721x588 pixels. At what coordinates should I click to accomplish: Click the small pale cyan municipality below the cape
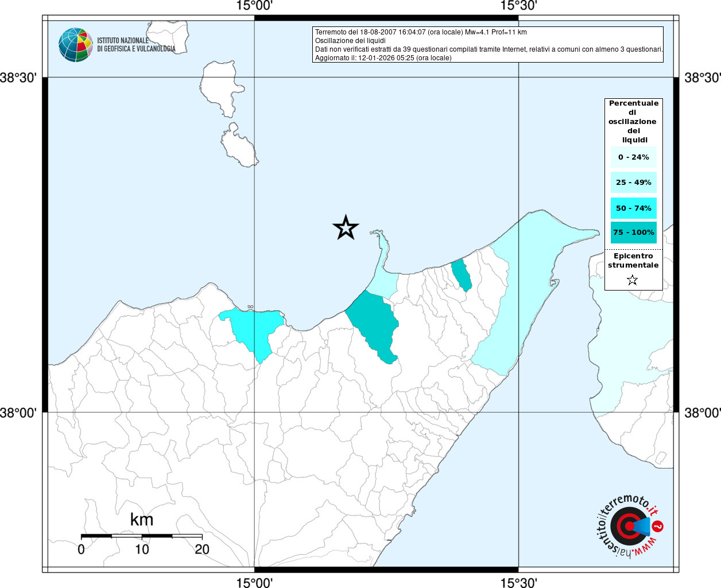point(383,284)
